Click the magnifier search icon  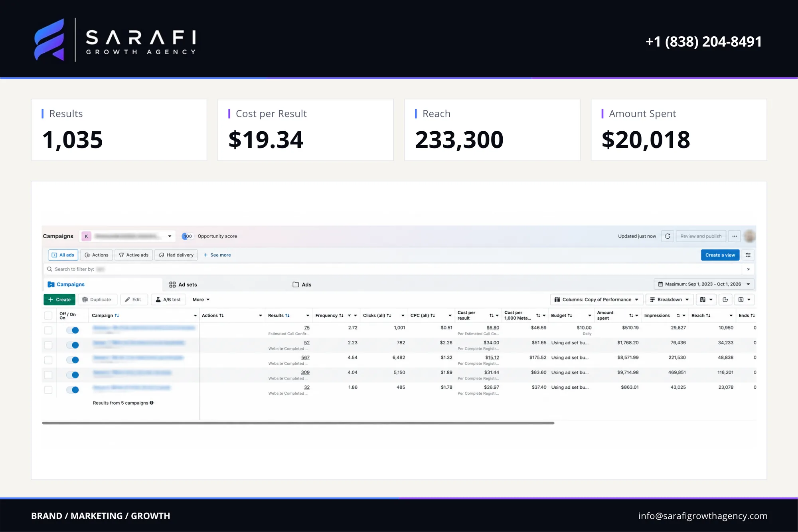click(x=50, y=269)
